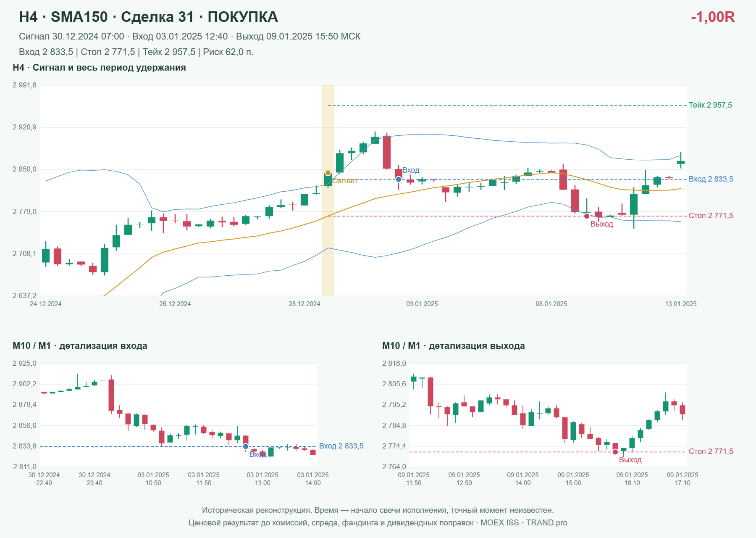The width and height of the screenshot is (756, 538).
Task: Click the '03.01.2025 13:00' time axis label
Action: [x=262, y=479]
